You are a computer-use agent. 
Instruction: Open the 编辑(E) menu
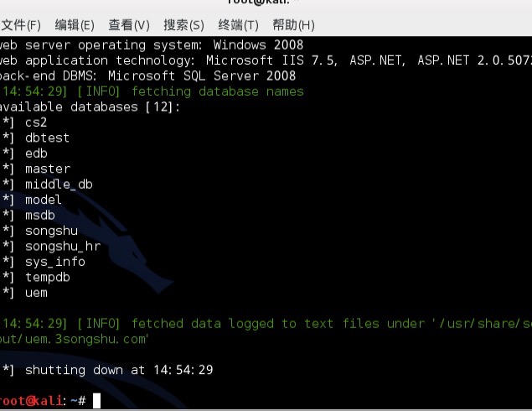coord(75,25)
